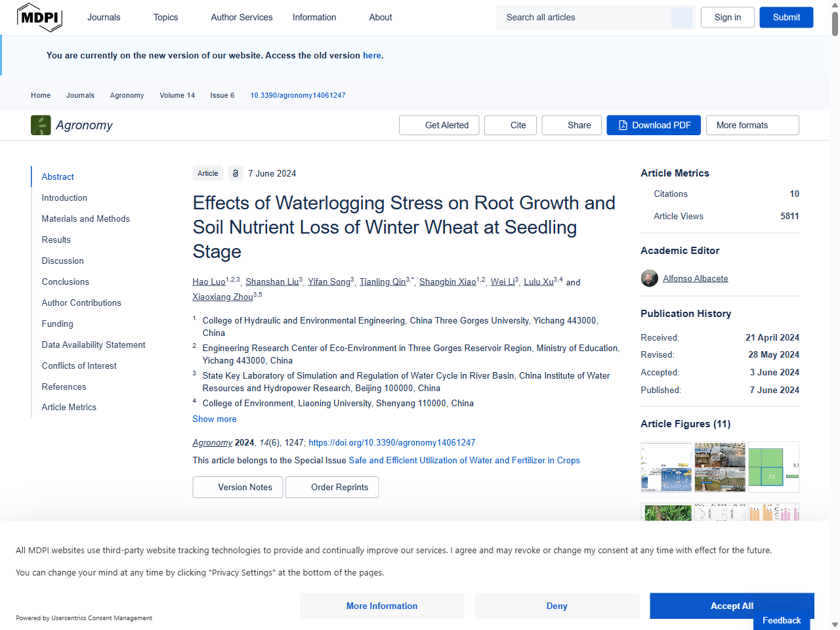Image resolution: width=840 pixels, height=630 pixels.
Task: Jump to the Introduction section
Action: (x=64, y=198)
